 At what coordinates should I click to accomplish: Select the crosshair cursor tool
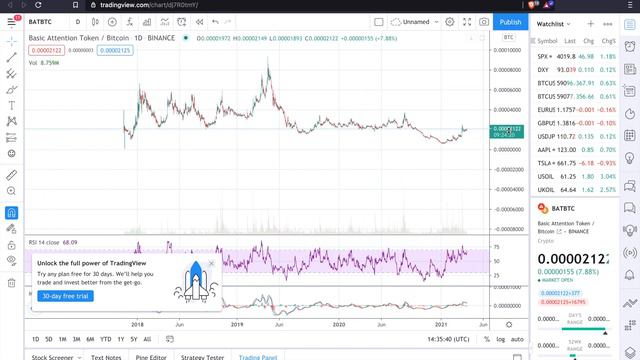(11, 41)
